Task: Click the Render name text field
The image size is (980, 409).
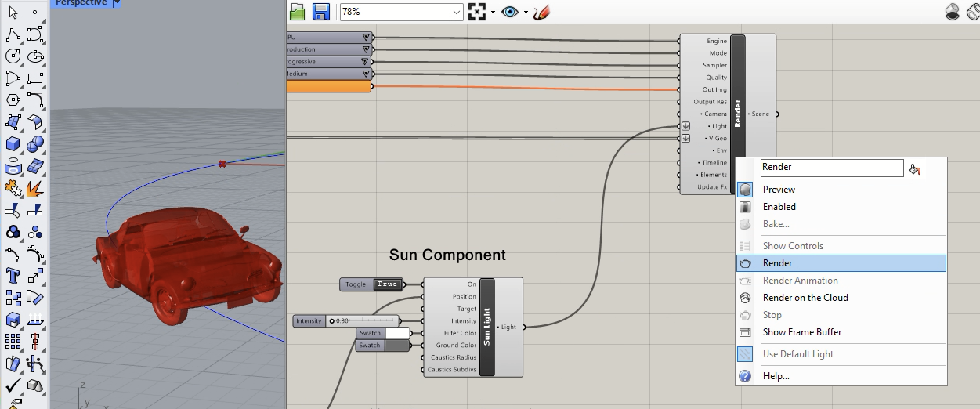Action: [x=832, y=168]
